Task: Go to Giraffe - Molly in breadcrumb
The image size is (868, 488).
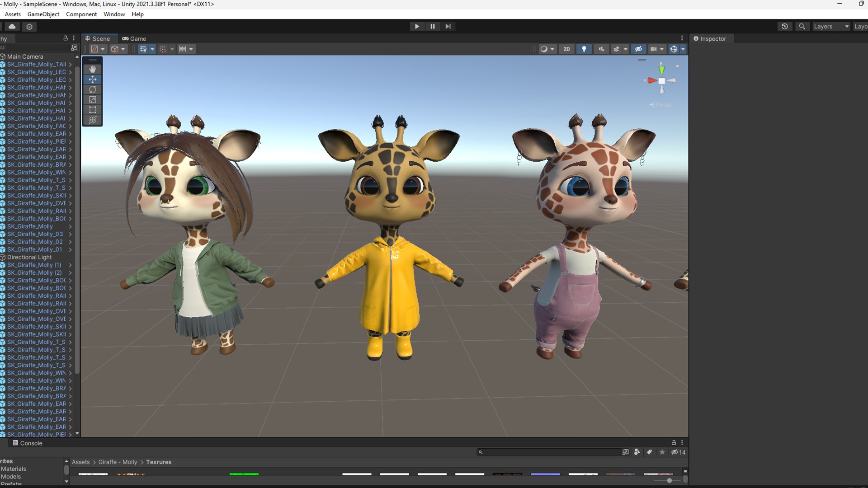Action: coord(118,462)
